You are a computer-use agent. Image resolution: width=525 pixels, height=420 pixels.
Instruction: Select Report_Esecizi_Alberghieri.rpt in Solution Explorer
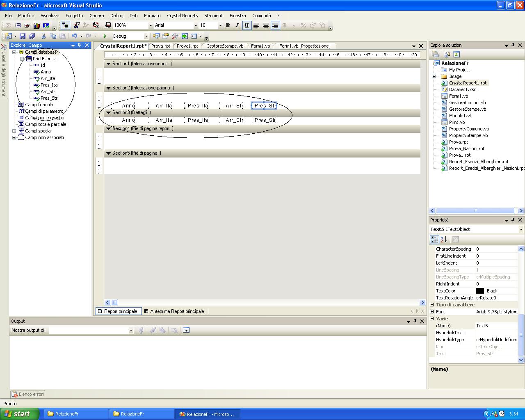478,162
